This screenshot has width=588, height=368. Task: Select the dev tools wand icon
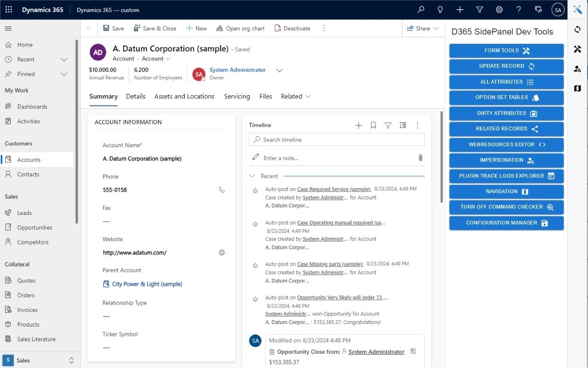(x=577, y=10)
